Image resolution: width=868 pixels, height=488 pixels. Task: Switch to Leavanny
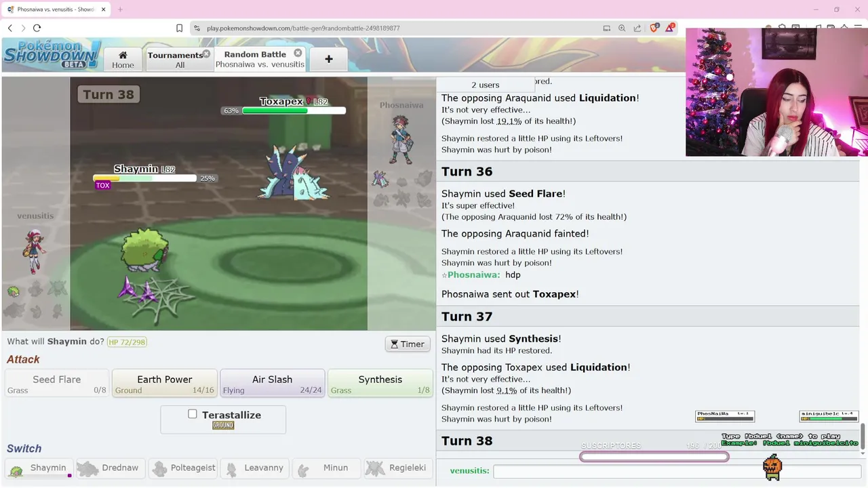coord(255,468)
